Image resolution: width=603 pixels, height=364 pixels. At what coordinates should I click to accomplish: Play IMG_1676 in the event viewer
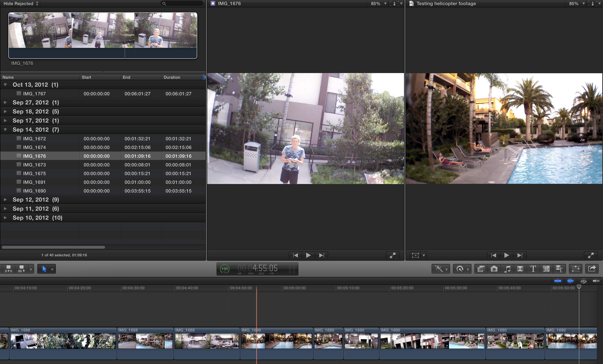308,255
